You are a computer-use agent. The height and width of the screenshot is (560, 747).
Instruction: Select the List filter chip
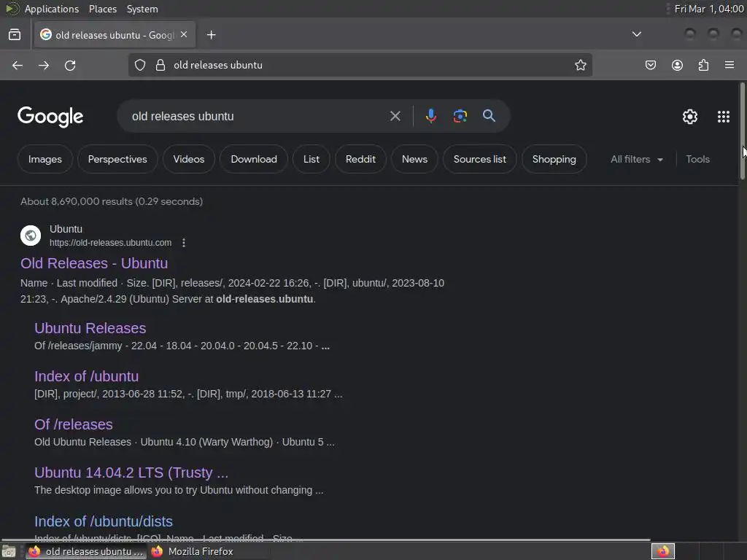311,160
